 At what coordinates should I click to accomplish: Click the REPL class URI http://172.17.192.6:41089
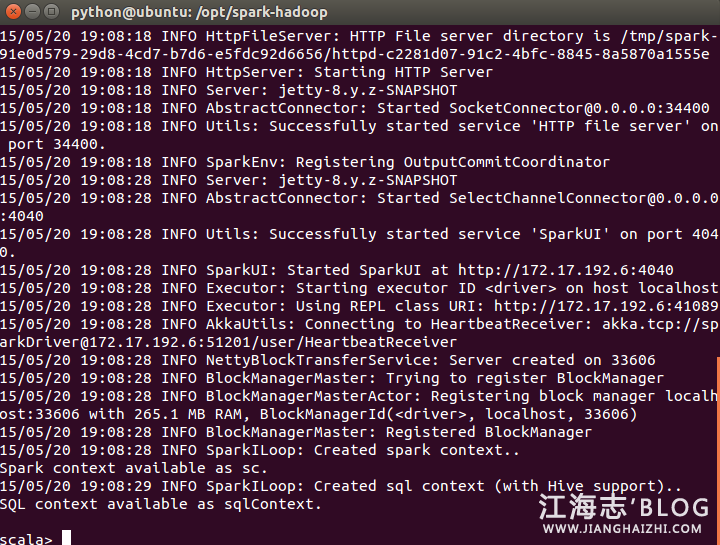pyautogui.click(x=605, y=306)
